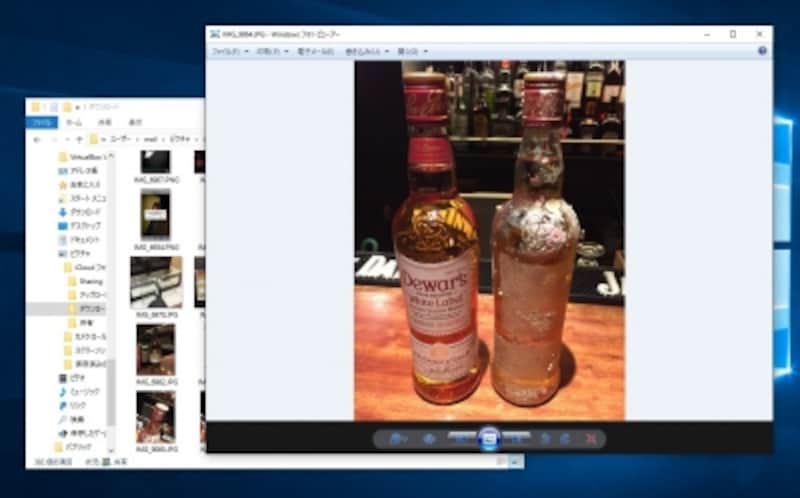Viewport: 800px width, 498px height.
Task: Select デスクトップ in the Explorer sidebar
Action: point(80,226)
